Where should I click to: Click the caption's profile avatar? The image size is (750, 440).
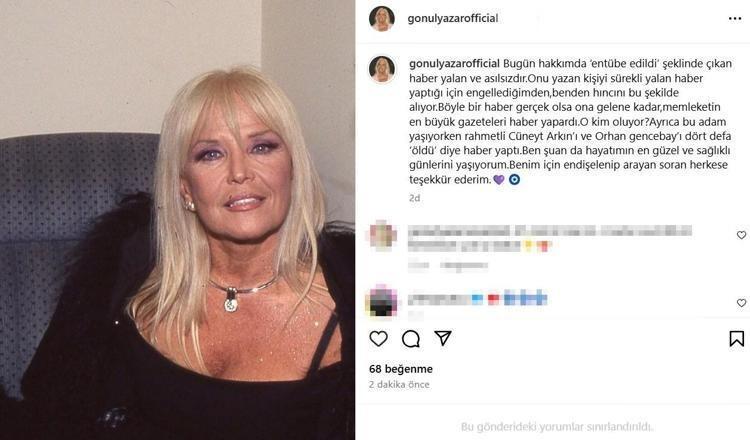coord(382,69)
